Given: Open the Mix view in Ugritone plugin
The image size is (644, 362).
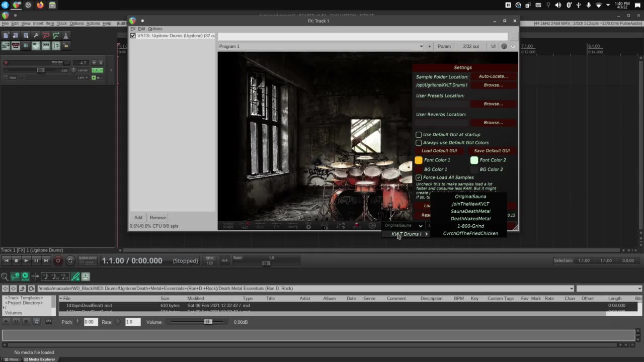Looking at the screenshot, I should tap(260, 226).
